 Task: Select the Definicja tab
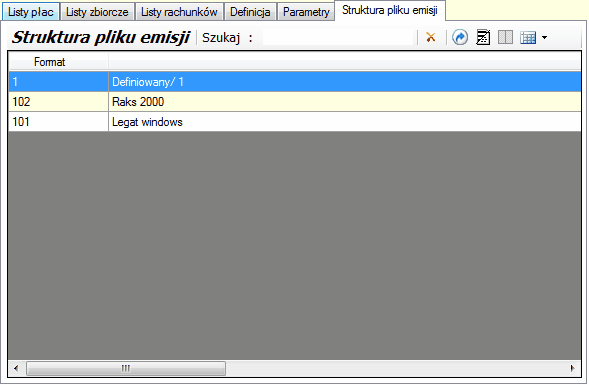[250, 12]
